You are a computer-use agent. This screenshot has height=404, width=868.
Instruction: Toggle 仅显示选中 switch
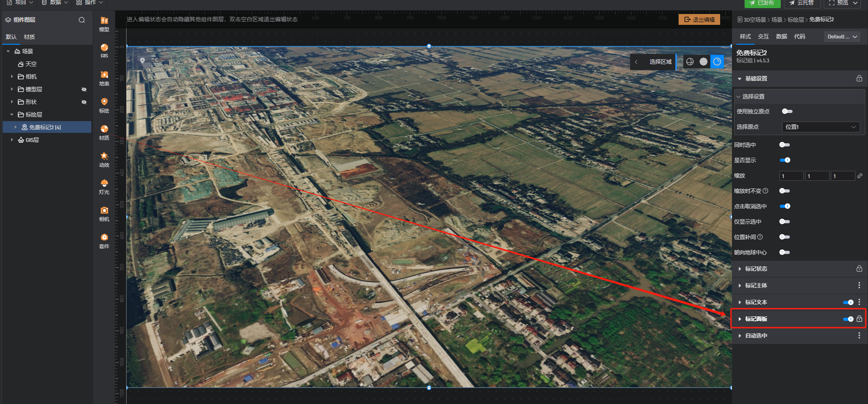(x=785, y=221)
